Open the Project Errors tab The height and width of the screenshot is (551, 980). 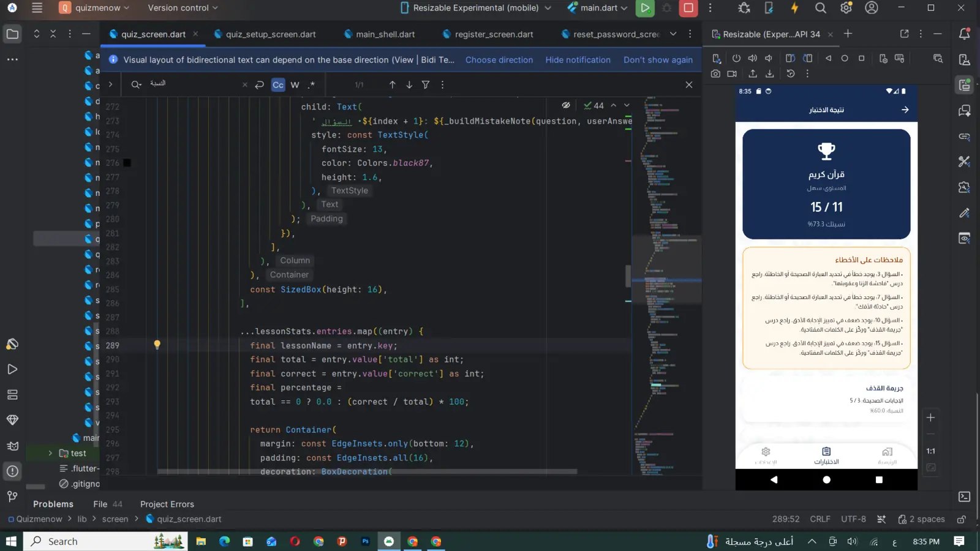[167, 504]
